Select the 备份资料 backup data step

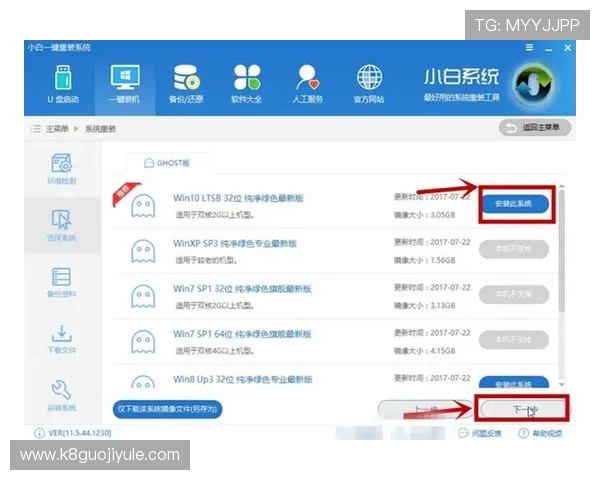point(62,282)
